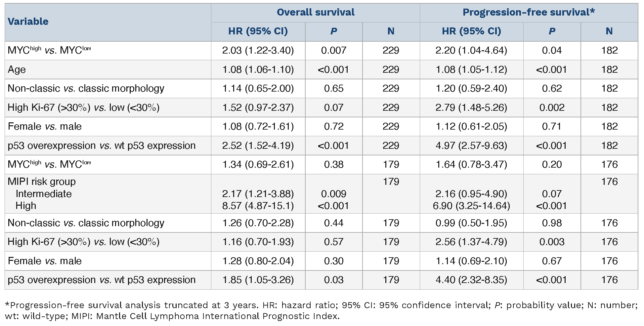The image size is (644, 326).
Task: Select the 0.99 (0.50-1.95) hazard ratio cell
Action: click(x=471, y=223)
